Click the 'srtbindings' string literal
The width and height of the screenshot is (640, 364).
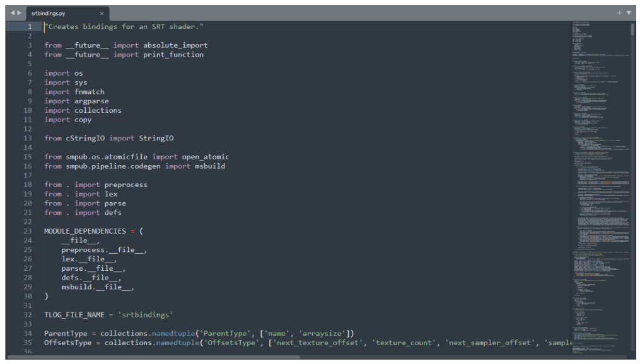[145, 315]
